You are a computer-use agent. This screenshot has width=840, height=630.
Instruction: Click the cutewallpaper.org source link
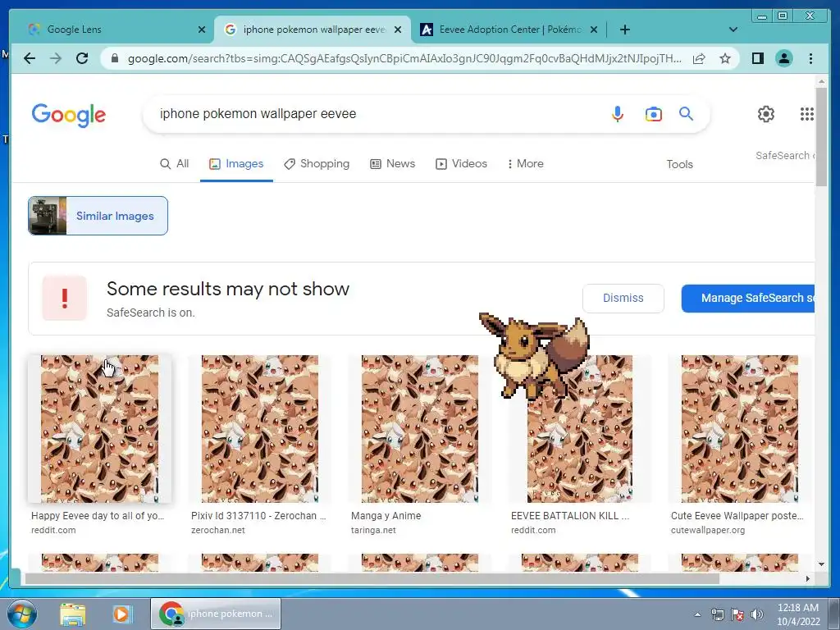point(708,530)
